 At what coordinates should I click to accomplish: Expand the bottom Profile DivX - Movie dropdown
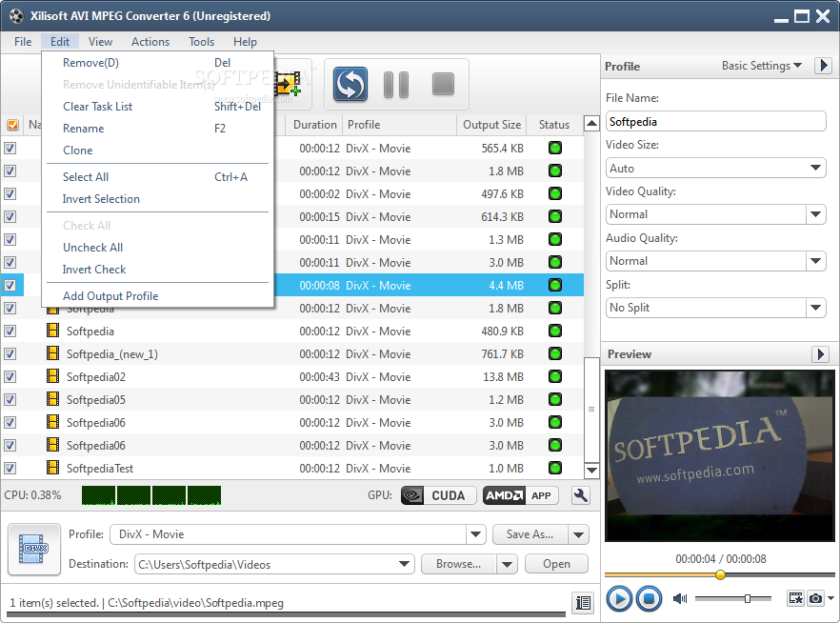click(475, 534)
